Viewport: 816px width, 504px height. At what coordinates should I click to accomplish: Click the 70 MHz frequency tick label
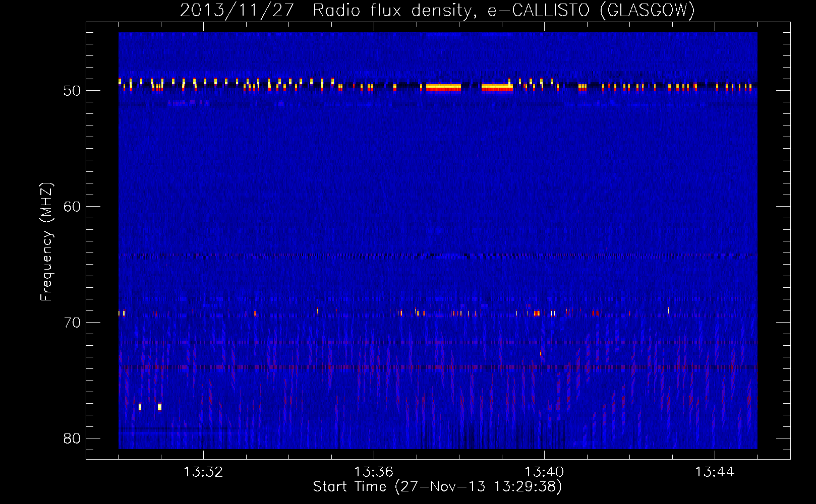click(72, 323)
